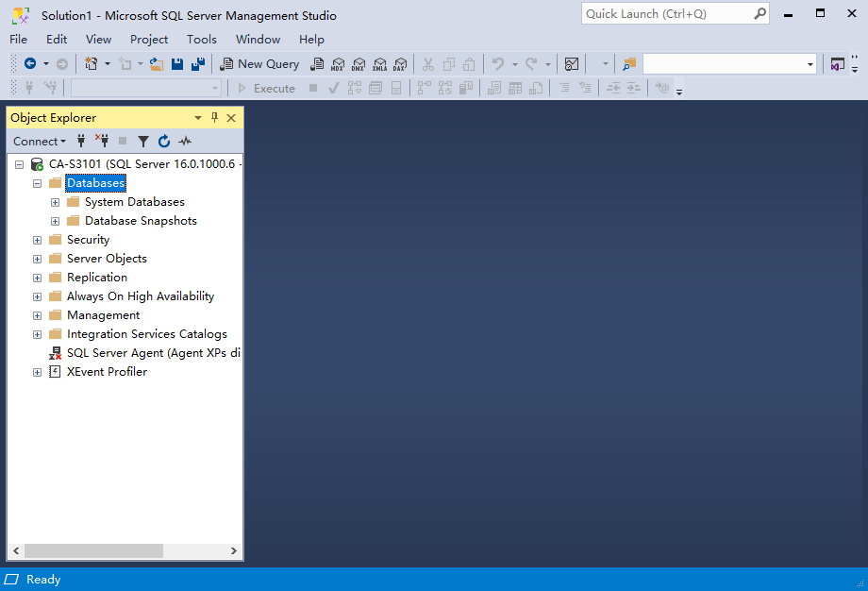868x591 pixels.
Task: Open the Connect dropdown in Object Explorer
Action: (39, 142)
